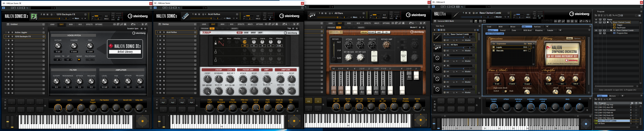Click the sphere control in the HALion Sonic 3 window
The height and width of the screenshot is (131, 644).
pos(294,121)
